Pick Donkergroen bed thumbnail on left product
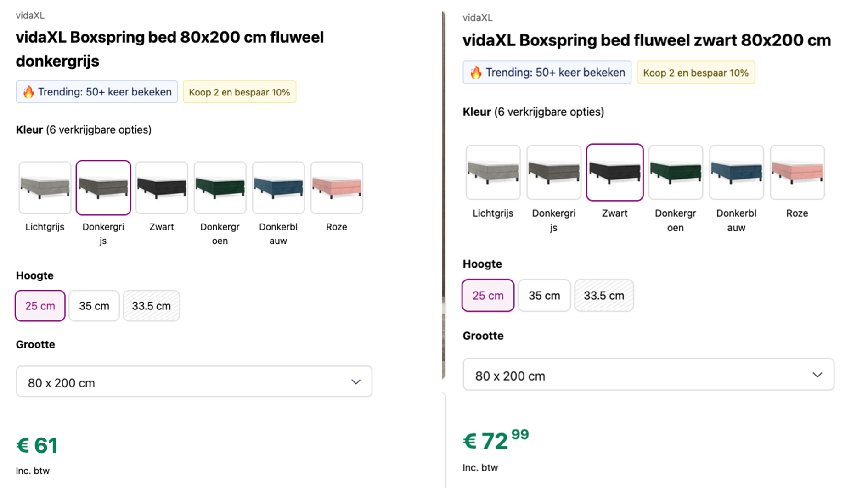Viewport: 868px width, 488px height. (x=220, y=187)
